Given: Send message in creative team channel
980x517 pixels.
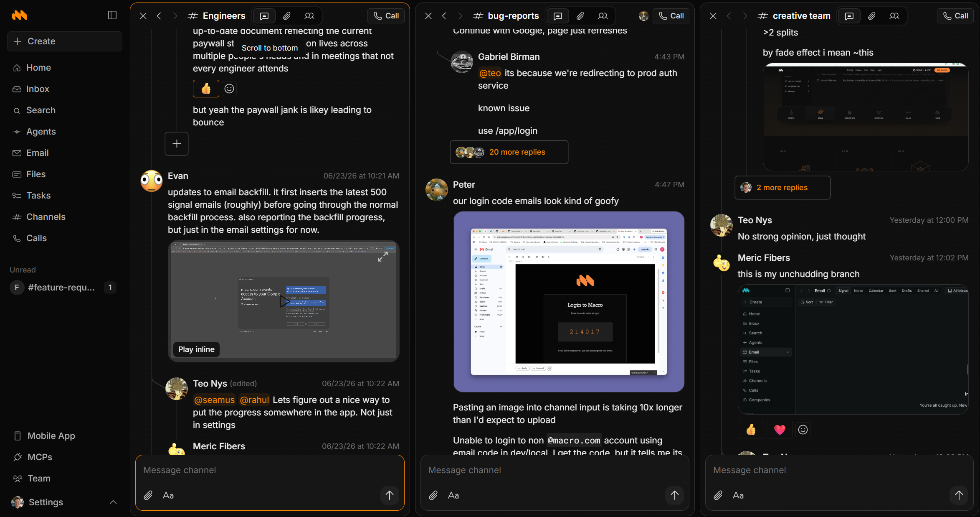Looking at the screenshot, I should tap(959, 495).
